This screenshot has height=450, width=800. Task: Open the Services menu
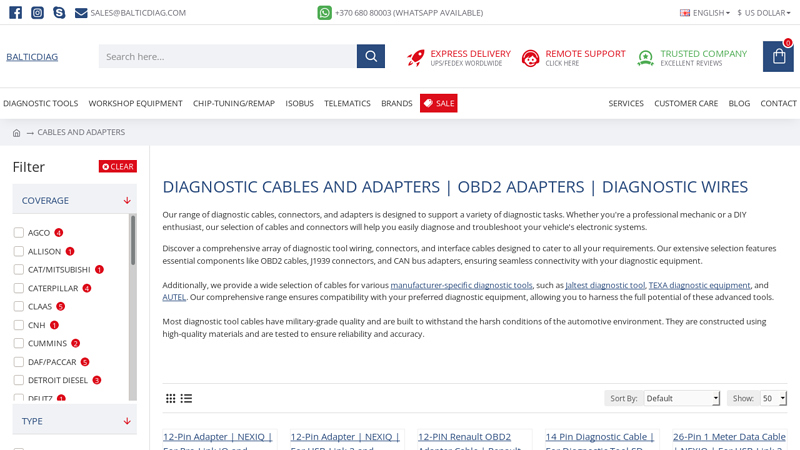626,103
